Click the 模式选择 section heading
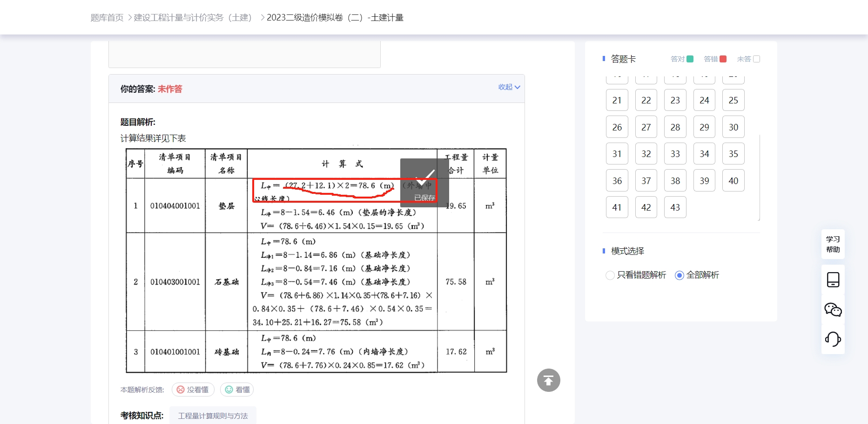This screenshot has width=868, height=424. coord(627,251)
